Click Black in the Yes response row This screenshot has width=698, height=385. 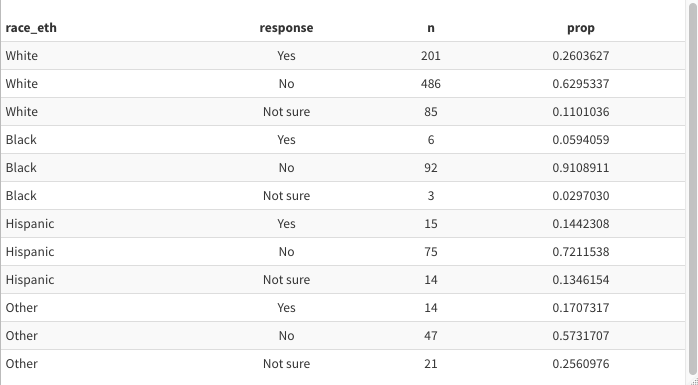(21, 140)
